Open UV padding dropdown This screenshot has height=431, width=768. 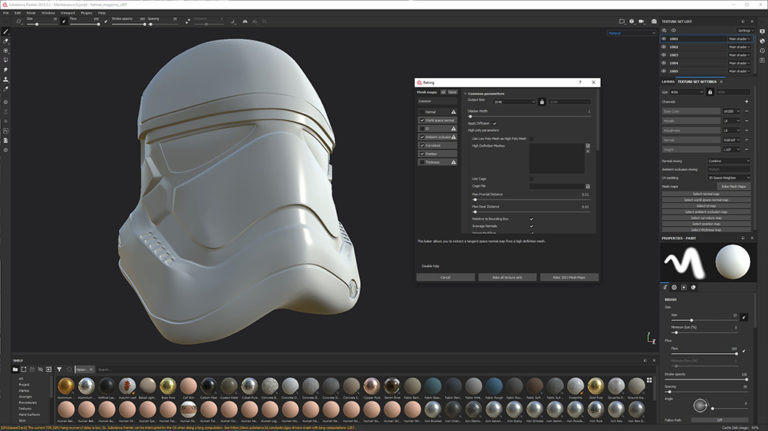click(x=729, y=177)
